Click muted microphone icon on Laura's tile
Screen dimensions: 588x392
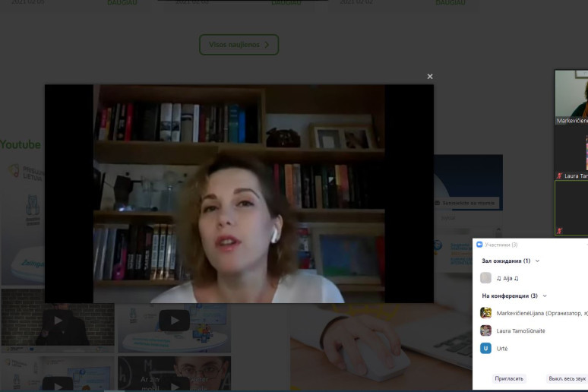559,175
